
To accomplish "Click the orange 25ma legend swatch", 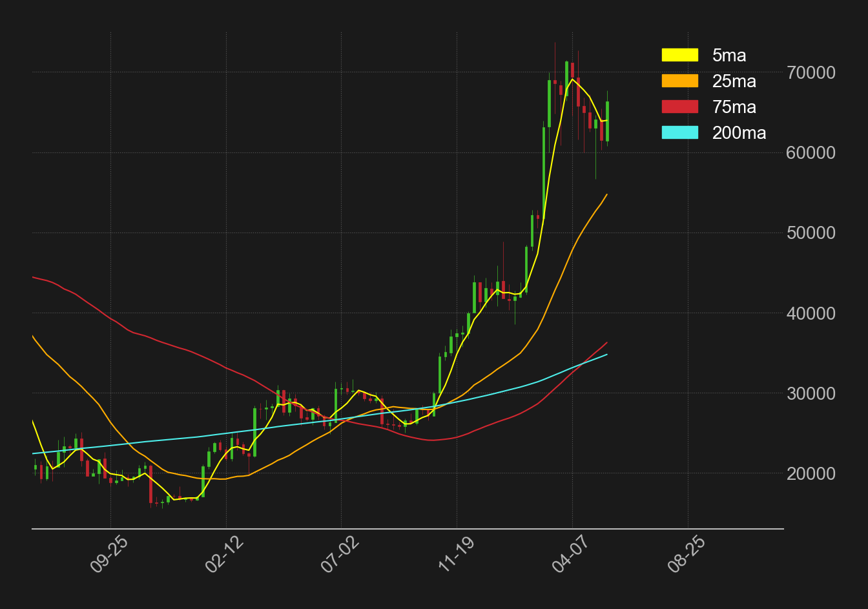I will [x=679, y=81].
